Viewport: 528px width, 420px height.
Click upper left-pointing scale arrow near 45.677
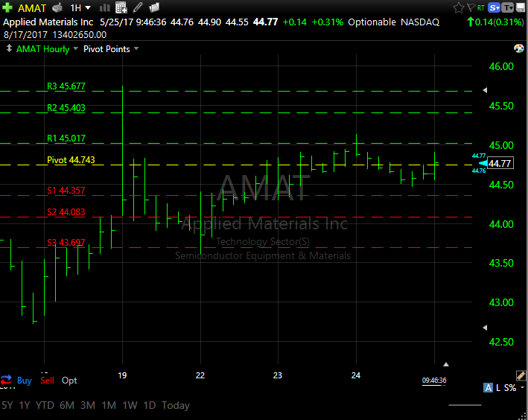485,90
